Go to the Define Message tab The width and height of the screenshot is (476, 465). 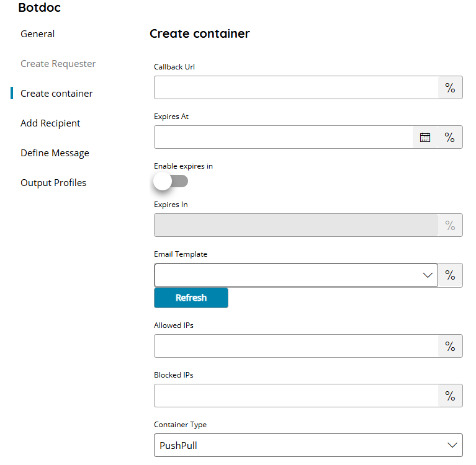[55, 153]
